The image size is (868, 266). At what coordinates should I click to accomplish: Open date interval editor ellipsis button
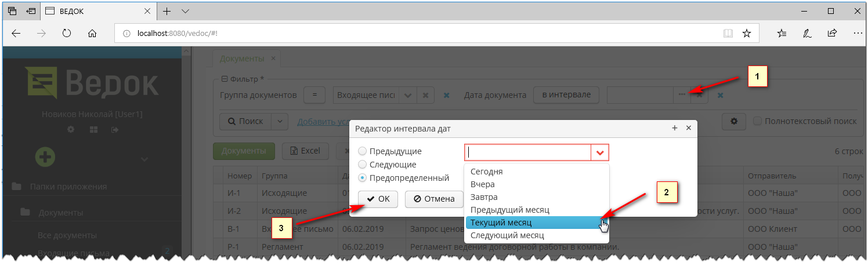point(682,95)
